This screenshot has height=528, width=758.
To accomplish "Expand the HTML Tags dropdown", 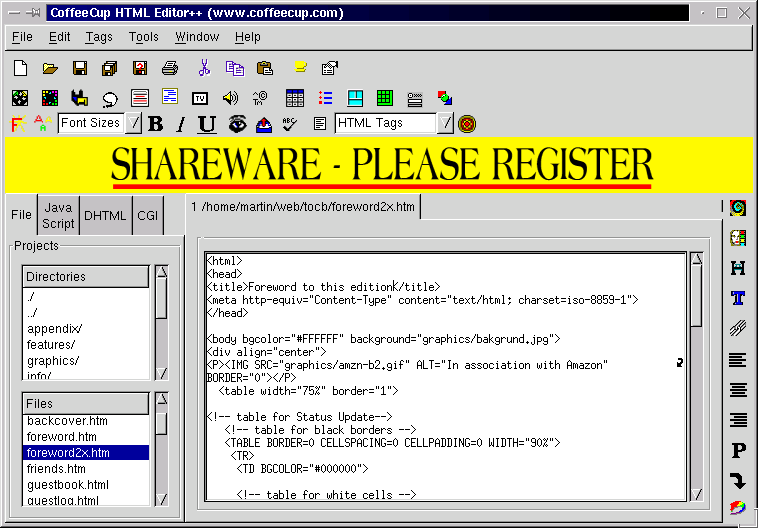I will [446, 124].
